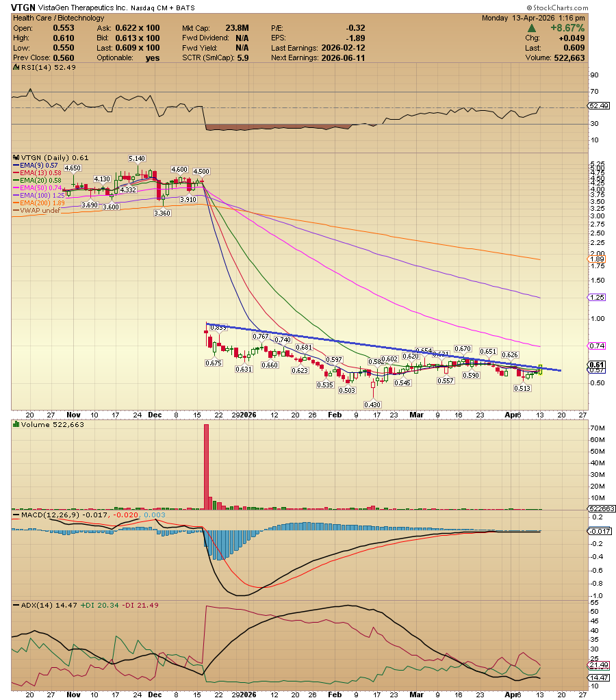Screen dimensions: 616x700
Task: Click the Mkt Cap 23.8M value
Action: (237, 28)
